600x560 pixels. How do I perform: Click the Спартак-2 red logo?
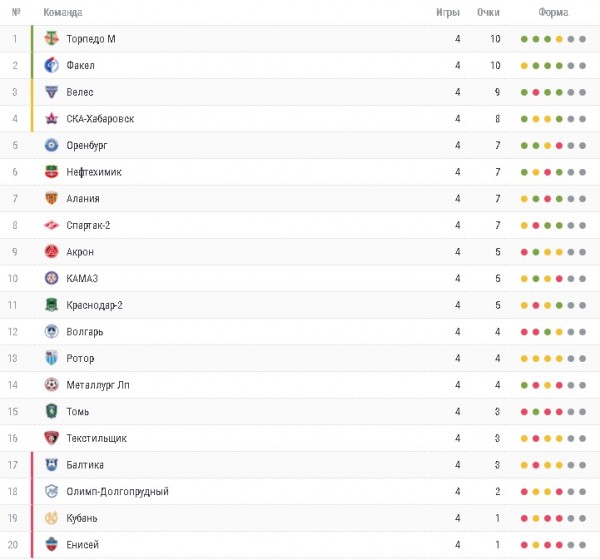point(52,225)
